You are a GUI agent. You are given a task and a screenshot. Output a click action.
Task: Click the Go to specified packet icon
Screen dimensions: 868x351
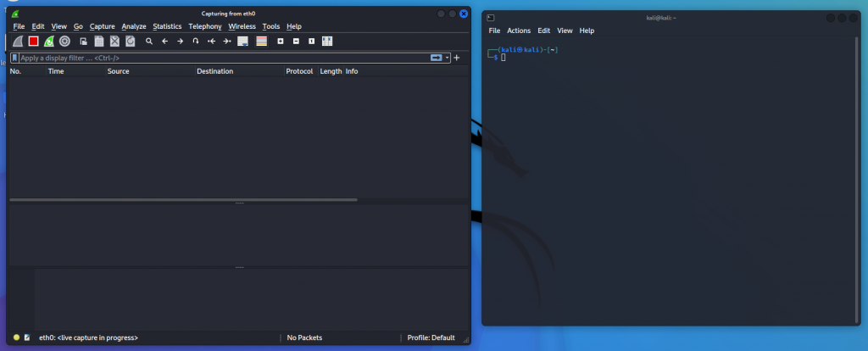tap(196, 41)
